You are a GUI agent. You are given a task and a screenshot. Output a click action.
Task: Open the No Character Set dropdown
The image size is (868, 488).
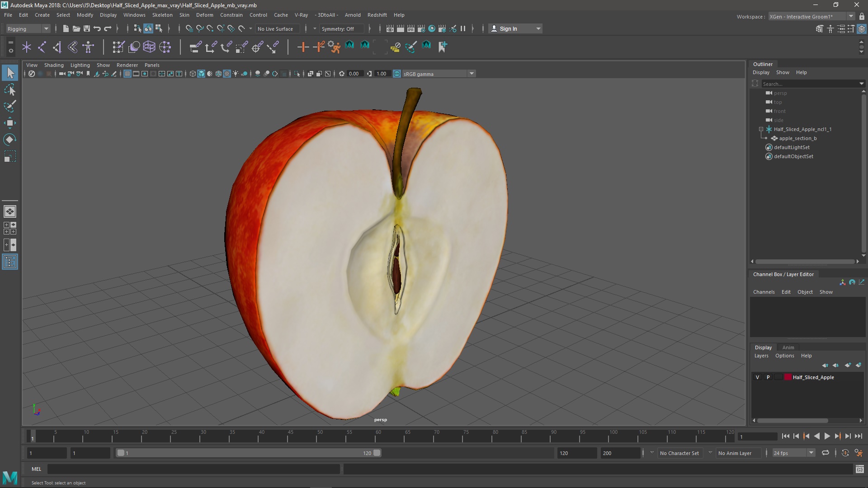pyautogui.click(x=679, y=453)
